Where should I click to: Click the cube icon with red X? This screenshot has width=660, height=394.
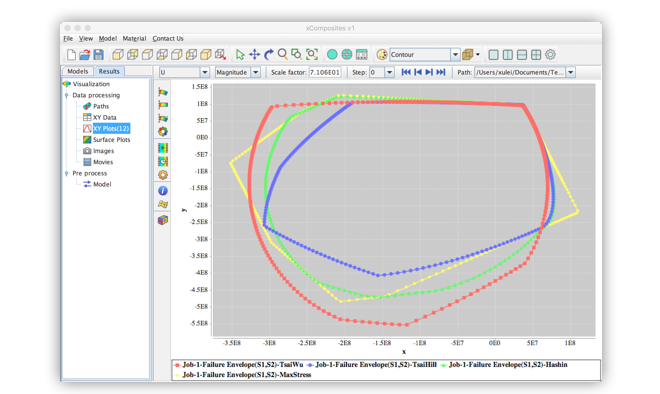point(221,55)
